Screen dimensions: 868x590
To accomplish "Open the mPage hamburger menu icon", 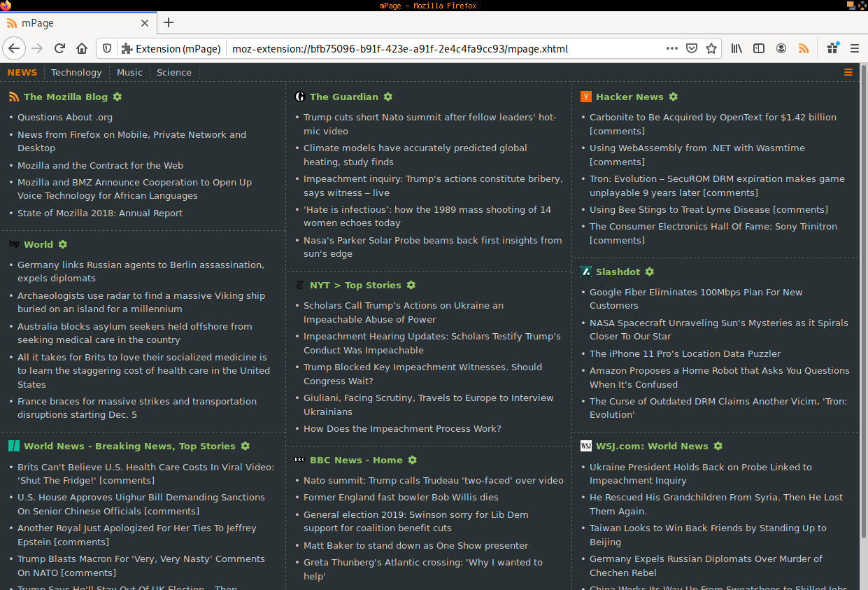I will [848, 72].
